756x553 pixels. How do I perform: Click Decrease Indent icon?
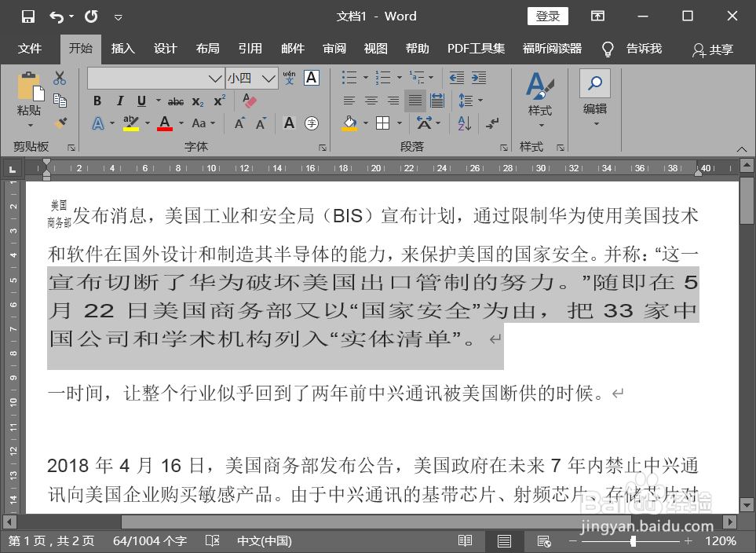click(x=456, y=77)
